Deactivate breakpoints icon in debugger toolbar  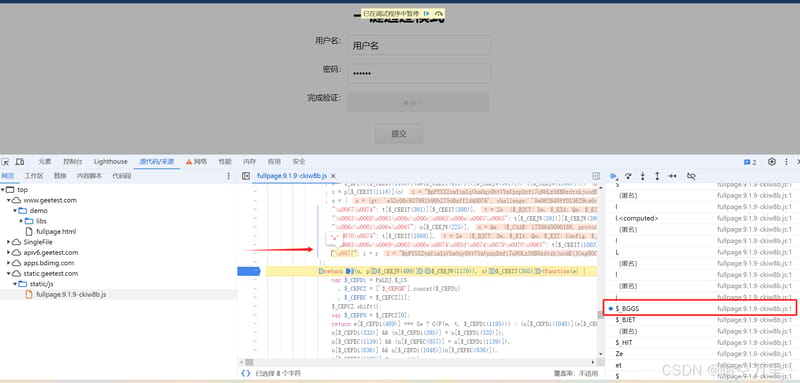(691, 176)
